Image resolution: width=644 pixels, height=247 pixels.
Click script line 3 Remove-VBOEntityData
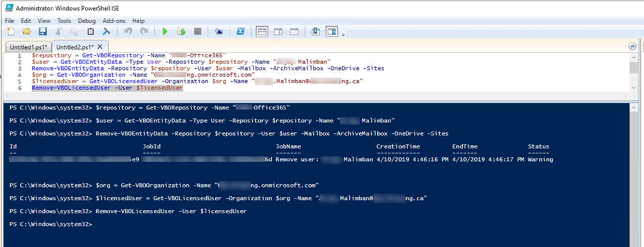click(208, 68)
